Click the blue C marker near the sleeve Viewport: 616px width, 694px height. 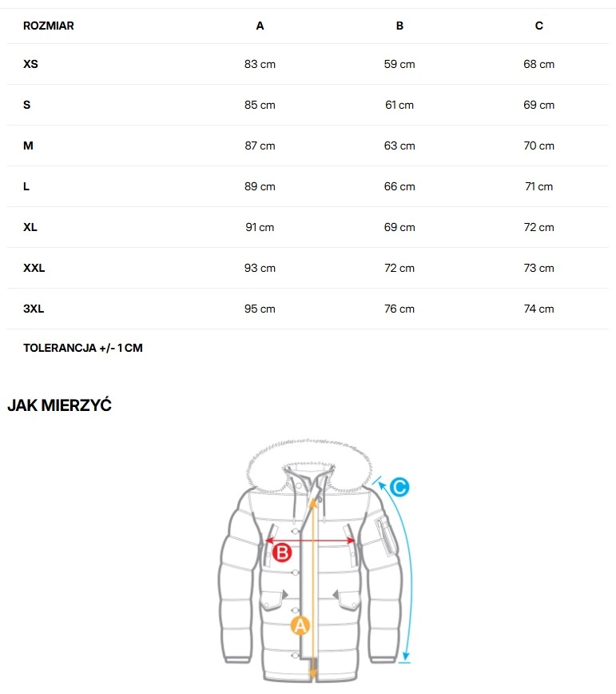tap(399, 486)
